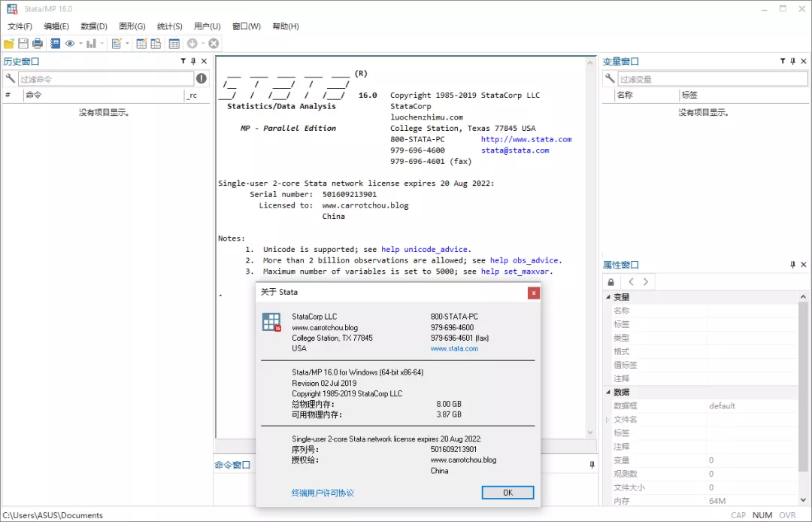Open the 用户(U) menu
The height and width of the screenshot is (522, 812).
point(208,26)
